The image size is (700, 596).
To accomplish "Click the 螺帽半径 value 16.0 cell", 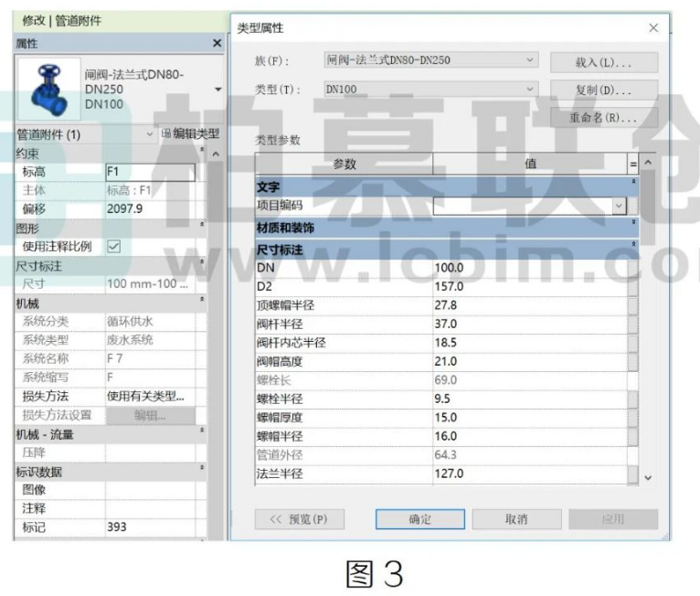I will click(530, 436).
